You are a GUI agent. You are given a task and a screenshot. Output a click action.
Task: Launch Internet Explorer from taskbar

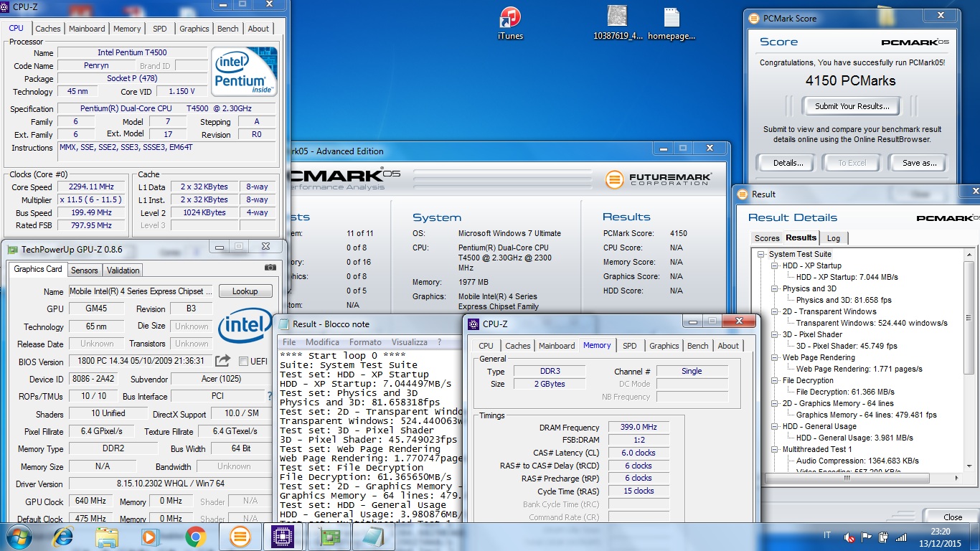point(63,537)
